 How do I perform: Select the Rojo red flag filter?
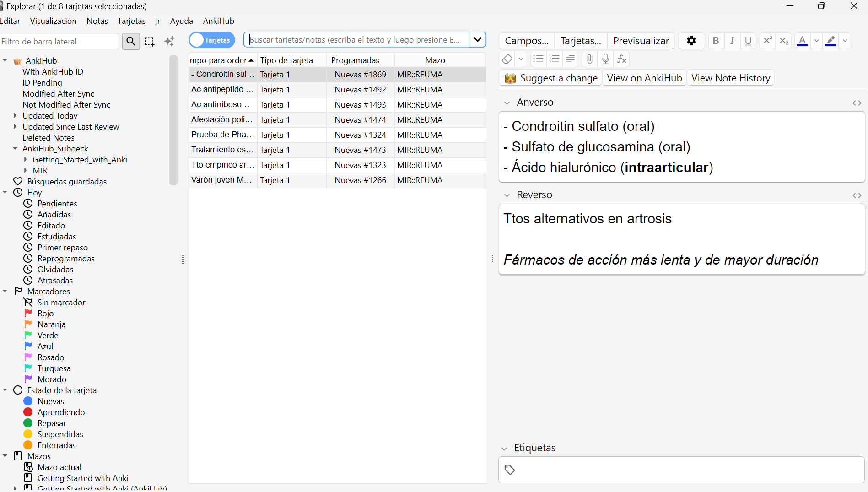(x=45, y=313)
